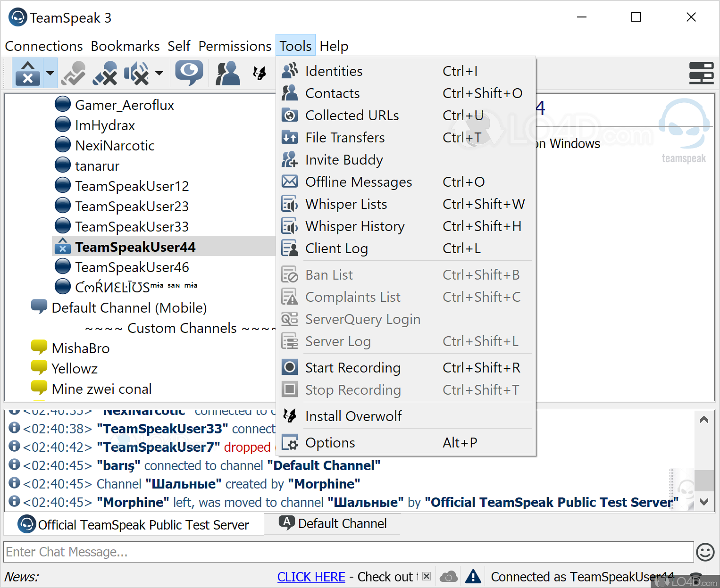Click the disconnect from server toolbar icon
This screenshot has width=720, height=588.
[x=28, y=73]
